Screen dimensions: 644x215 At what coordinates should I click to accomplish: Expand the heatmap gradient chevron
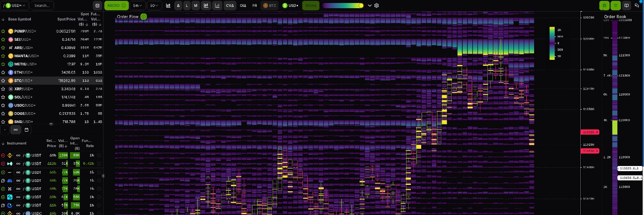pos(370,6)
